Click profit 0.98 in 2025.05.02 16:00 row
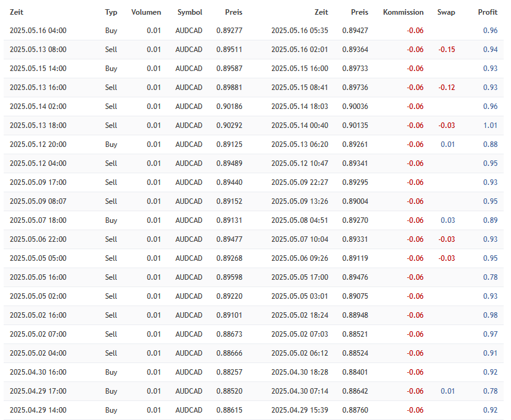The width and height of the screenshot is (511, 420). pyautogui.click(x=490, y=315)
